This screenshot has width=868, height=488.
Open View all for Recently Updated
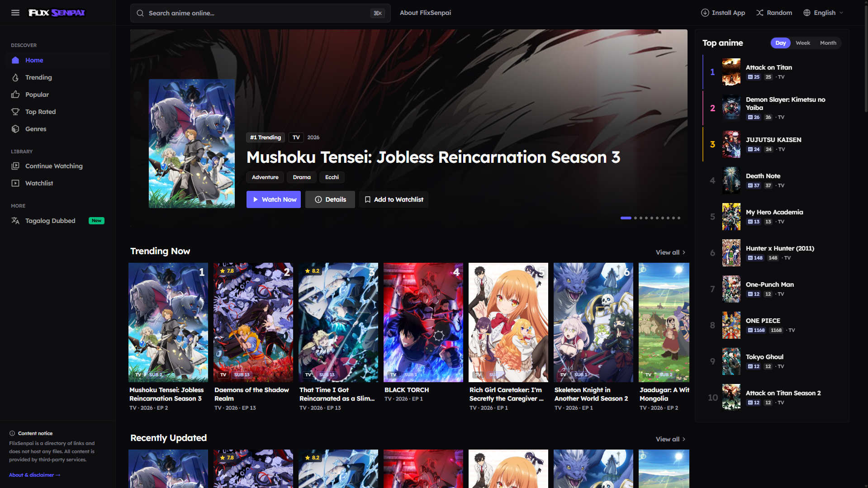671,439
